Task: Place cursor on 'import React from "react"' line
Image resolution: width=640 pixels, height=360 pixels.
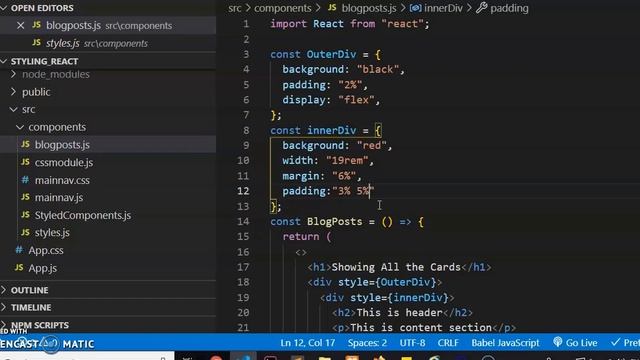Action: click(350, 24)
